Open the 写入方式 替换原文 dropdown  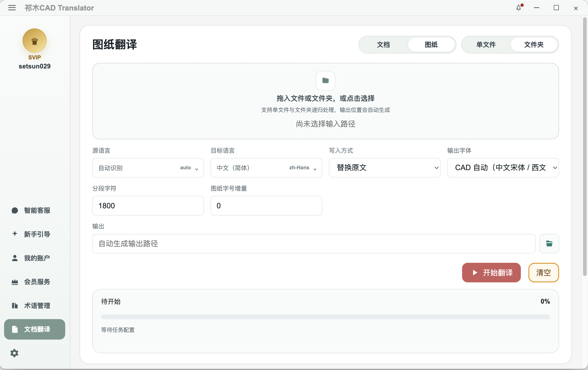coord(385,168)
